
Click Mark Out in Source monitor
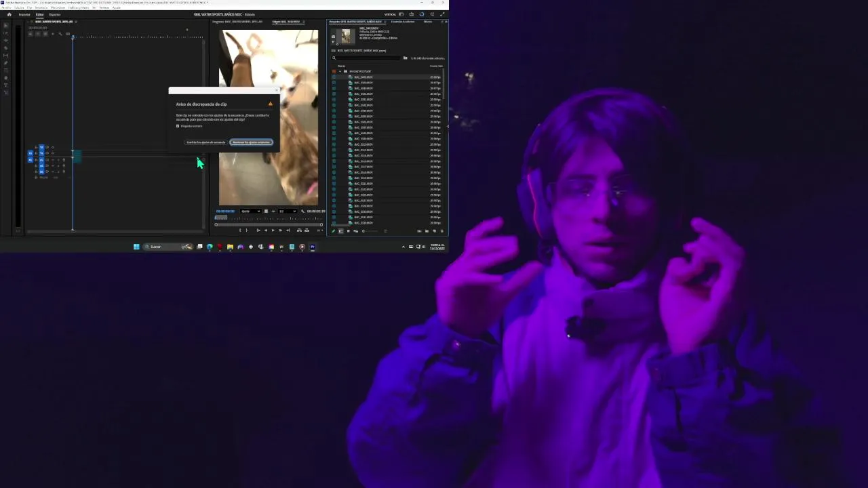click(246, 230)
